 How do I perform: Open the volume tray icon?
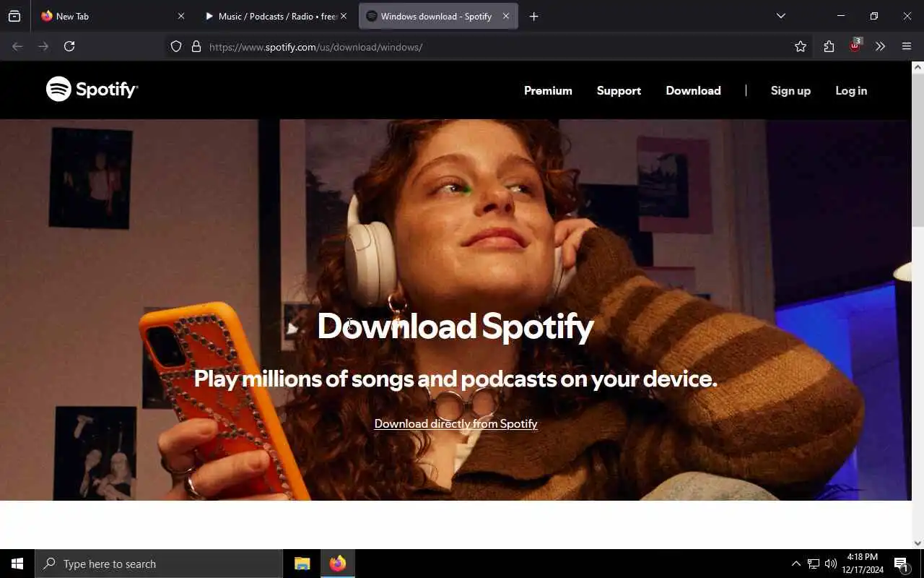coord(831,564)
